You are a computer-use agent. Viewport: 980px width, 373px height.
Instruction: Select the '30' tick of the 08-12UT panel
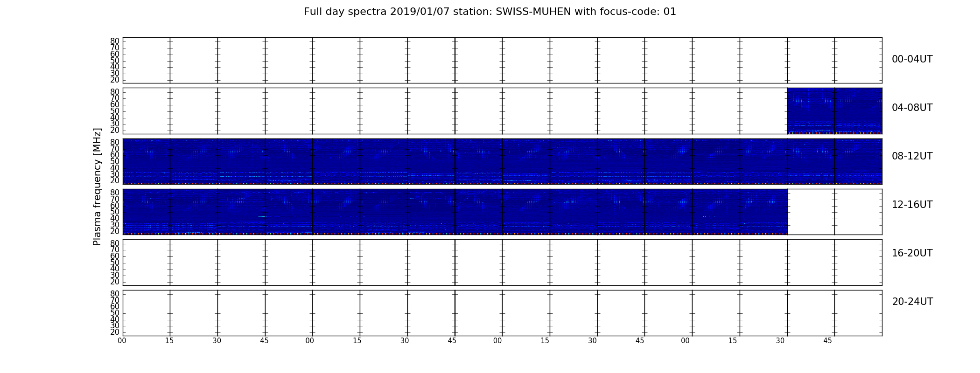coord(115,174)
